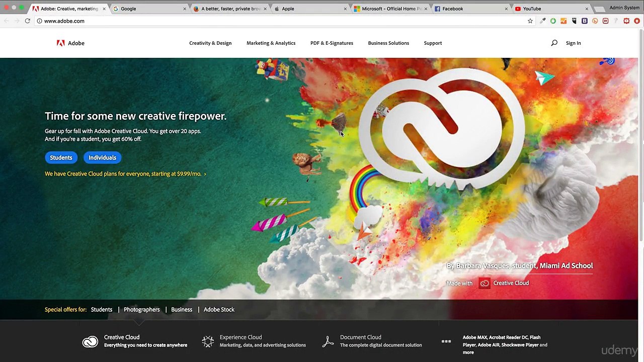
Task: Open a new tab with the new-tab button
Action: (599, 9)
